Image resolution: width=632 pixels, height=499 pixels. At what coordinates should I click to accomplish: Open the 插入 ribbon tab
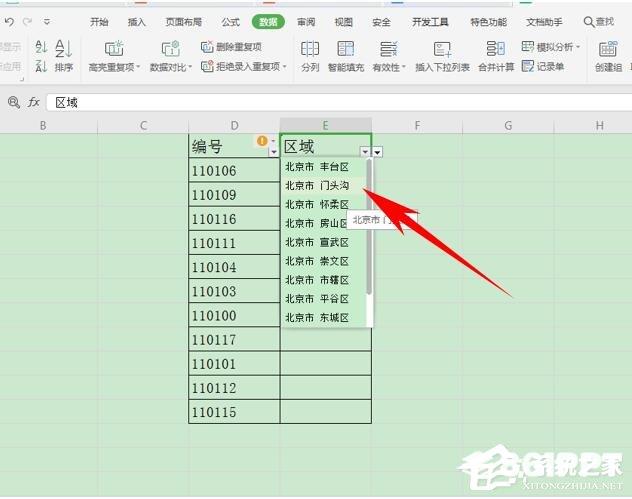click(137, 22)
